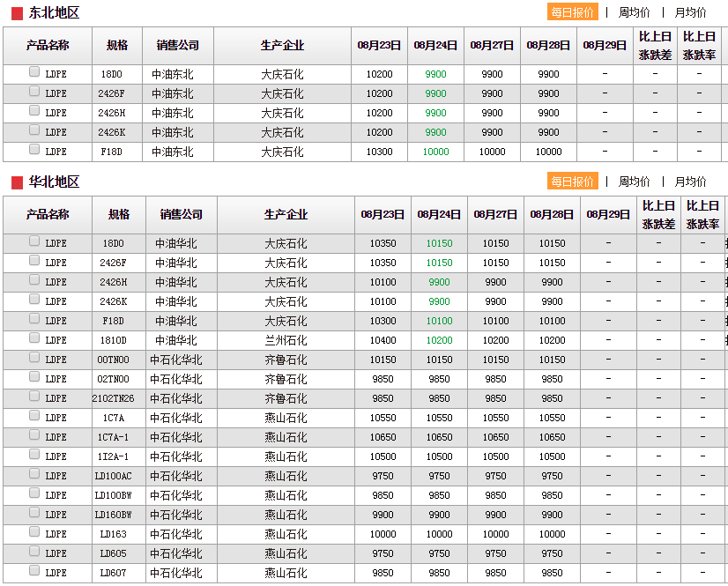Click 08月24日 column header in 华北地区 table
Image resolution: width=728 pixels, height=586 pixels.
pos(439,214)
